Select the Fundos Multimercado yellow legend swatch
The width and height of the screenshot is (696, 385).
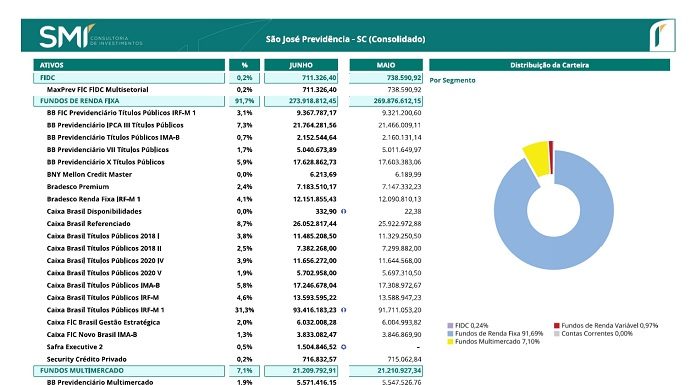pos(450,341)
